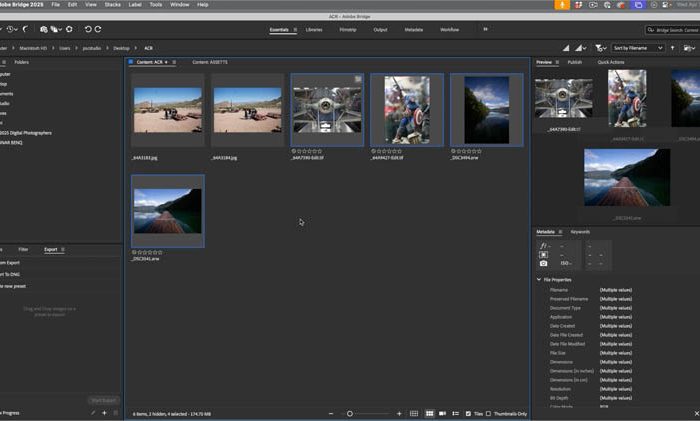
Task: Open the Window menu
Action: [179, 4]
